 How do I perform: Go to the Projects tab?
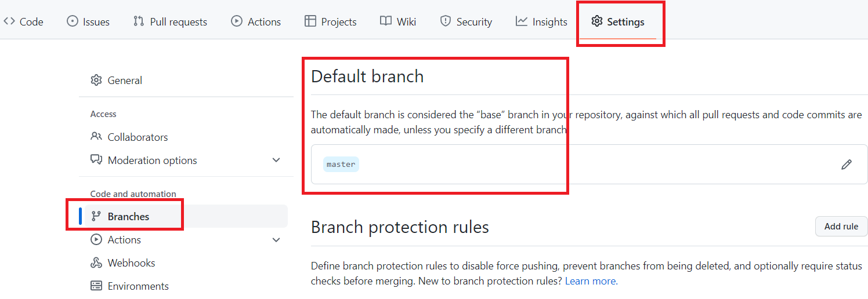331,22
